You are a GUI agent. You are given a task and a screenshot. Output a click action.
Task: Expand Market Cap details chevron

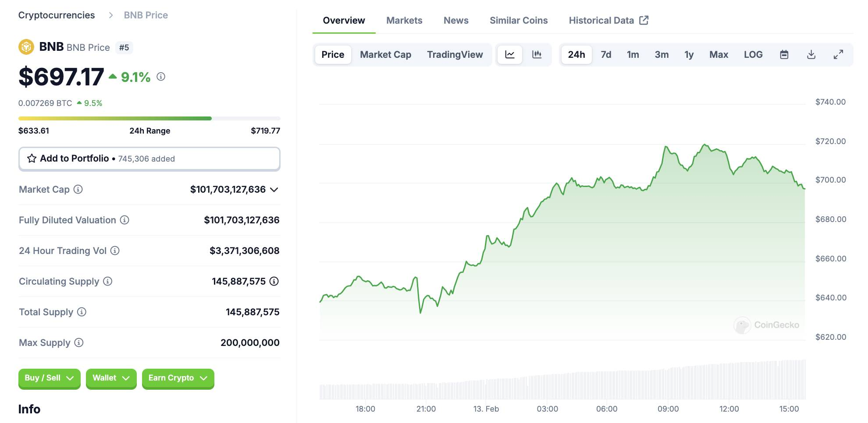point(274,190)
